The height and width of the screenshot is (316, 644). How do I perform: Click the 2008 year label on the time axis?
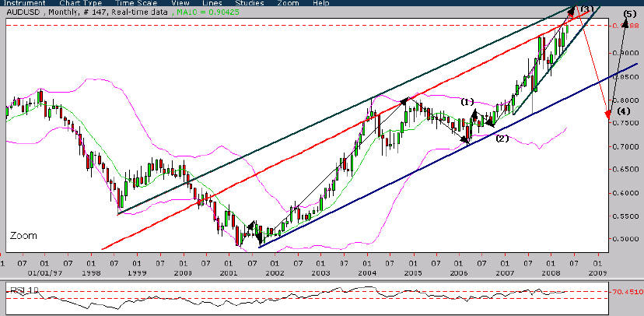click(x=551, y=272)
